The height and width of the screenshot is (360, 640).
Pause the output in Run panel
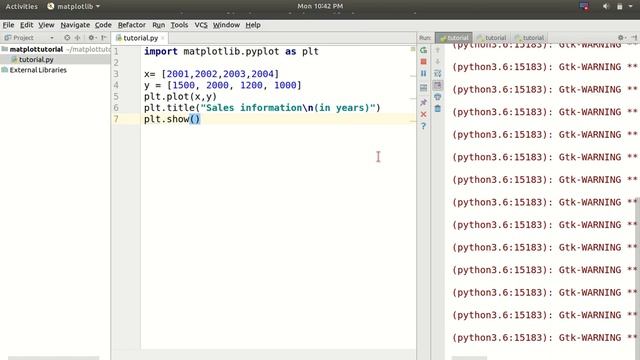(x=423, y=73)
